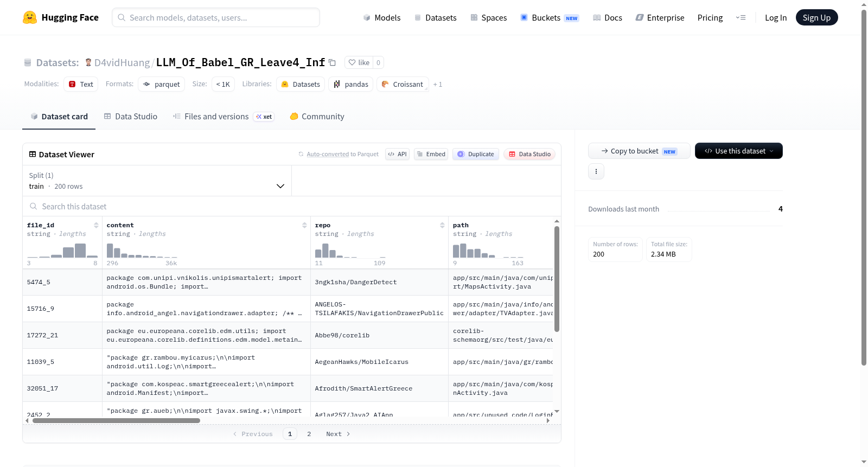Click the 3ngk1sha/DangerDetect repo cell
The width and height of the screenshot is (868, 467).
pyautogui.click(x=379, y=282)
